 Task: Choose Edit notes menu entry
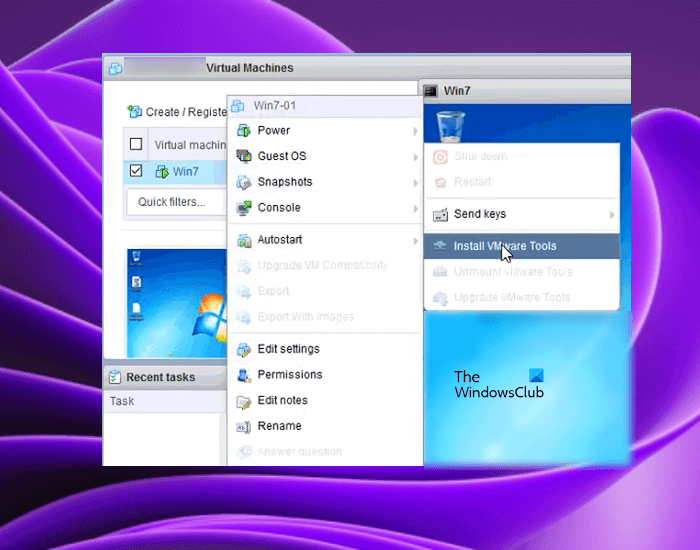pyautogui.click(x=325, y=400)
